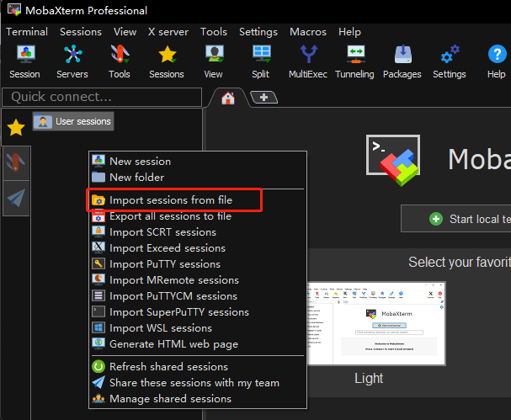
Task: Click the Help question-mark toolbar icon
Action: 497,61
